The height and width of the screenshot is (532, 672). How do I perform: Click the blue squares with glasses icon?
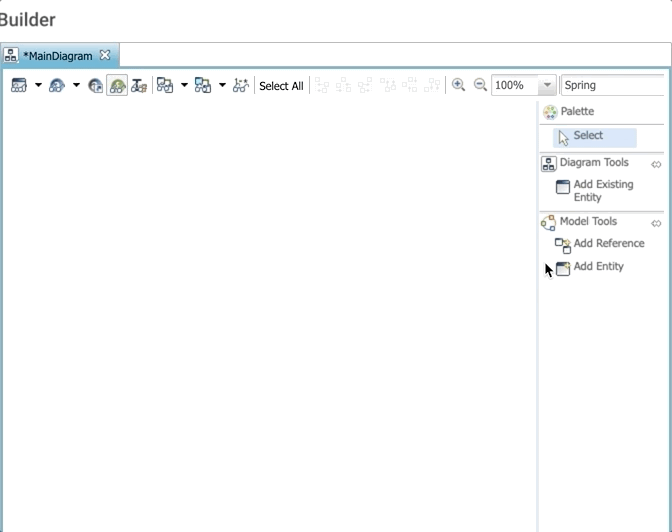pos(203,85)
